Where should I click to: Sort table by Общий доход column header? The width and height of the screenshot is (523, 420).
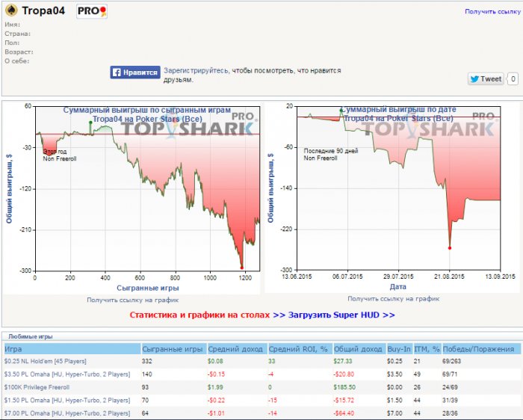359,349
